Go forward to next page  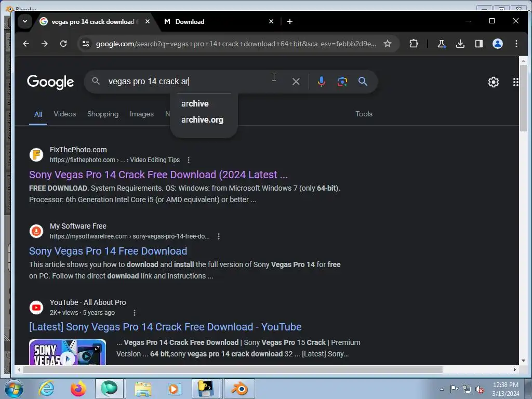coord(45,44)
